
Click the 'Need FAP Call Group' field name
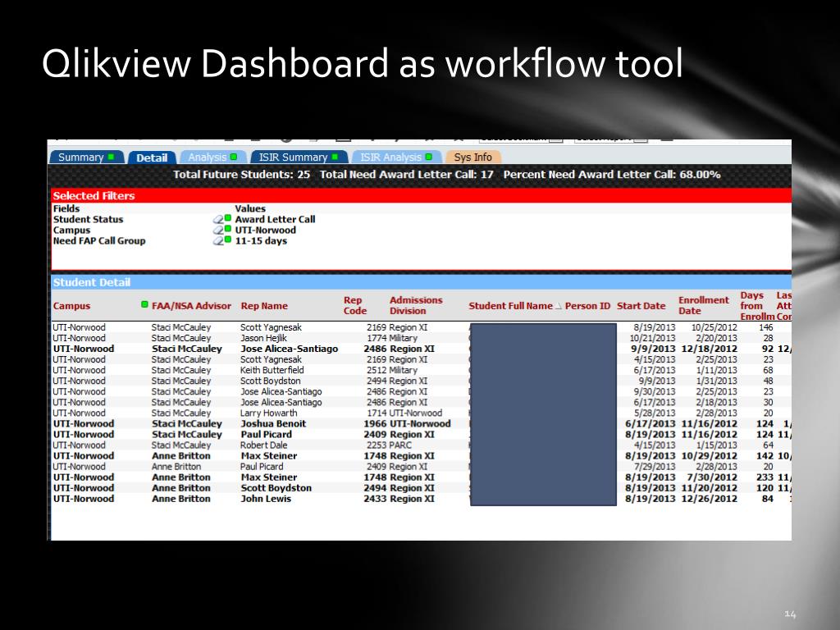click(99, 240)
